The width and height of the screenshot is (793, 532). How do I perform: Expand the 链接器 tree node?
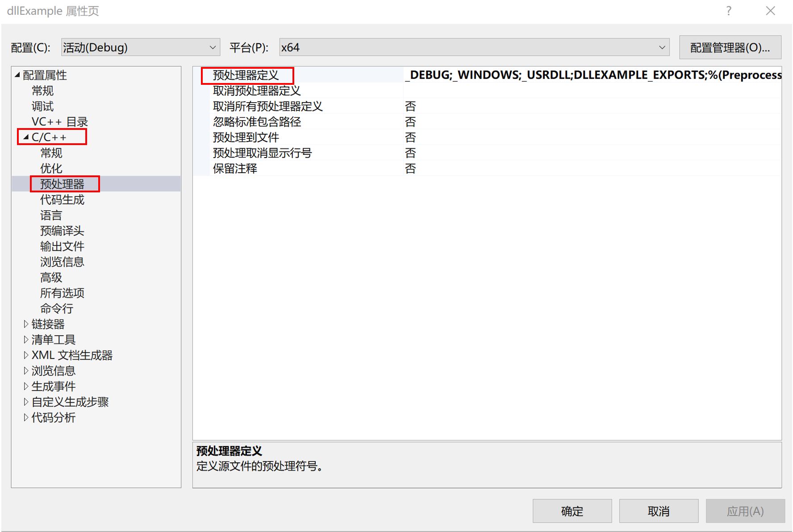pos(26,324)
